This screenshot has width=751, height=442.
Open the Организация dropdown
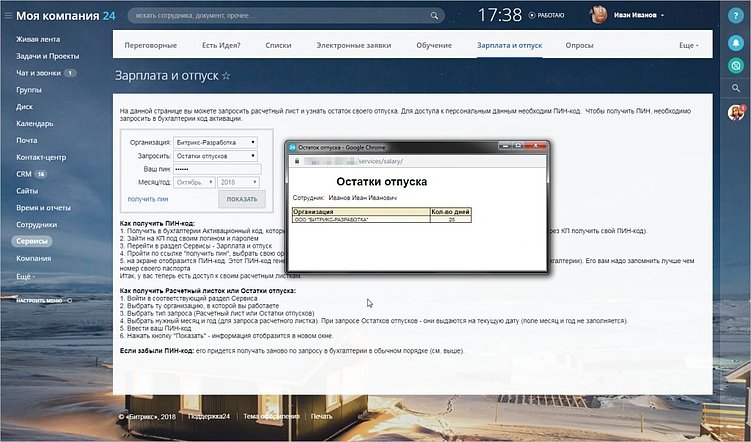click(215, 143)
